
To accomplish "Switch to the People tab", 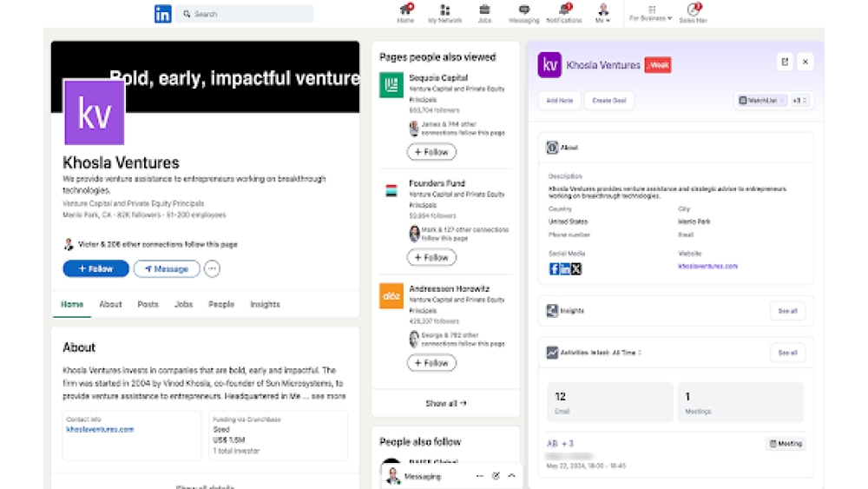I will [220, 304].
